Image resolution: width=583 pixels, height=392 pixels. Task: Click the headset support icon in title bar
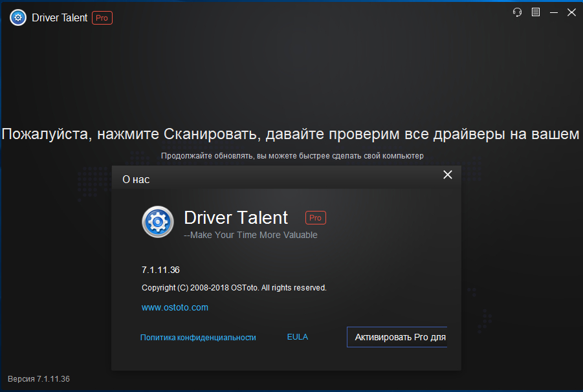517,12
